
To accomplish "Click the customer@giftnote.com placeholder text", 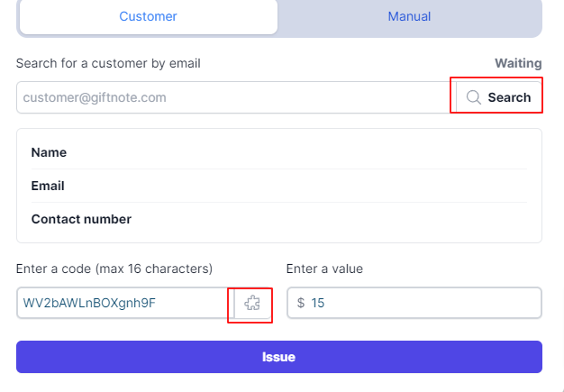I will click(x=95, y=97).
